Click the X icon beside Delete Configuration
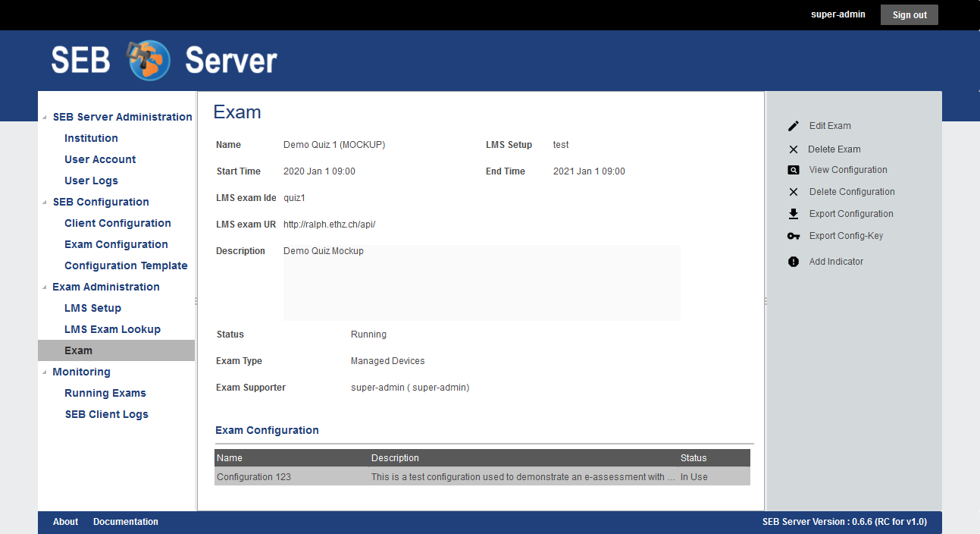The width and height of the screenshot is (980, 534). click(x=794, y=192)
